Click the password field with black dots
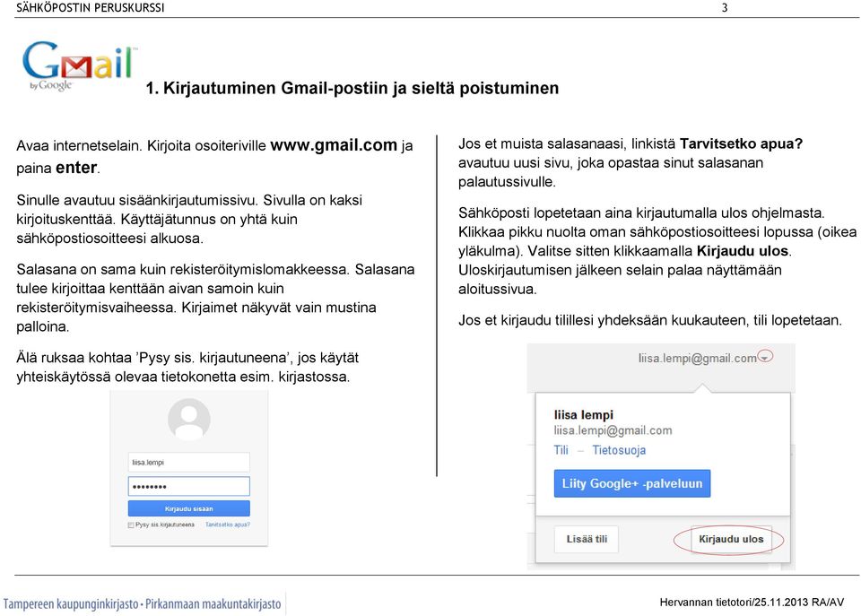861x616 pixels. [189, 486]
